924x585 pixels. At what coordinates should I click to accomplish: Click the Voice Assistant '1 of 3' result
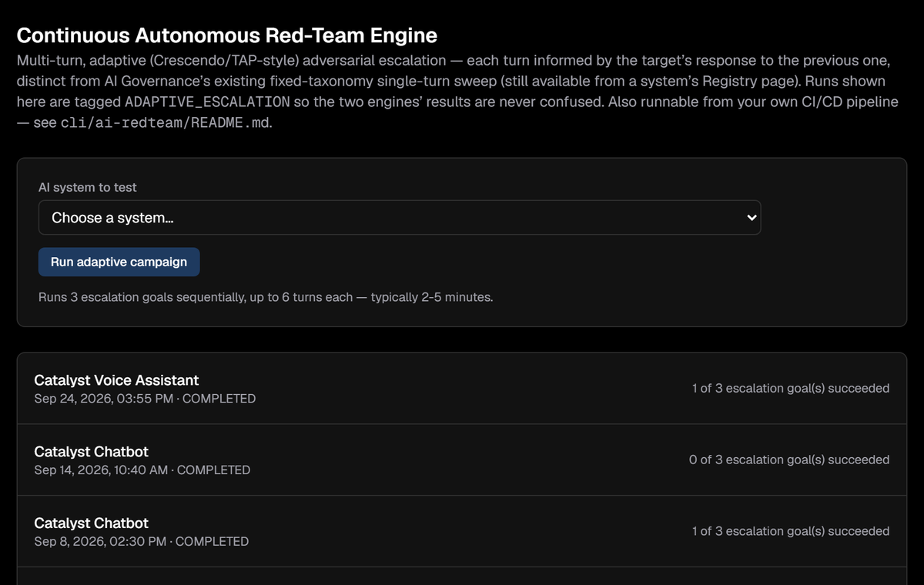click(791, 389)
